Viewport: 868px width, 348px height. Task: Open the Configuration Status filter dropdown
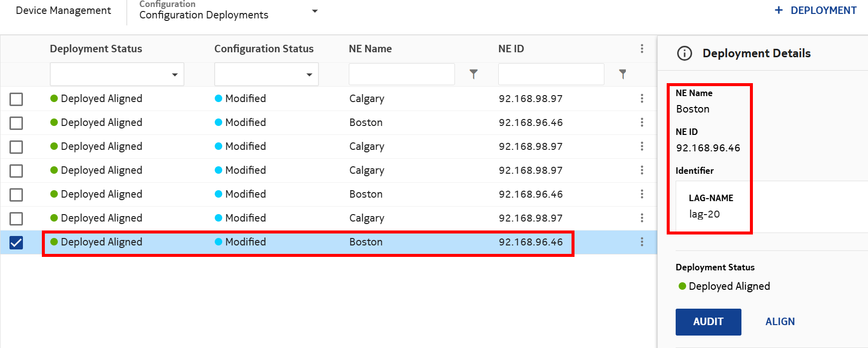coord(266,75)
